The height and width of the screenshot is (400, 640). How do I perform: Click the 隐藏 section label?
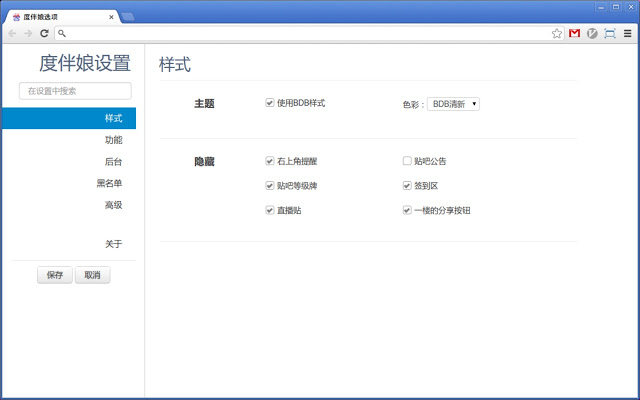204,162
